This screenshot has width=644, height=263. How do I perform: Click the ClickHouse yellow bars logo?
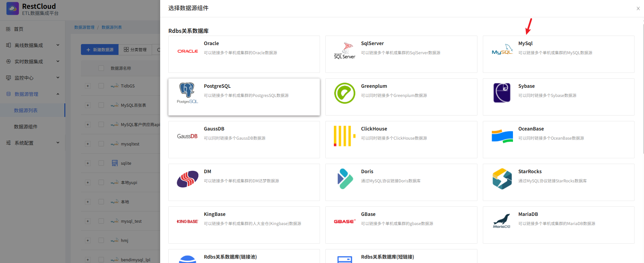[345, 136]
